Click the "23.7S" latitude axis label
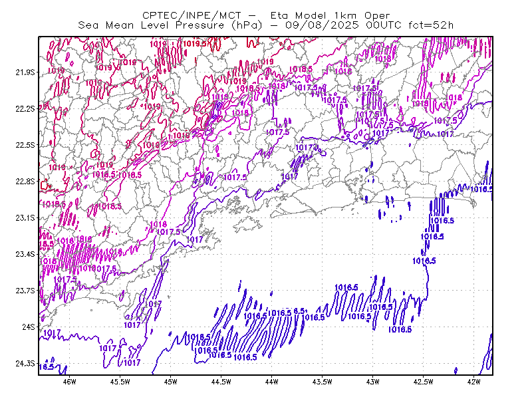Viewport: 532px width, 411px height. [25, 291]
